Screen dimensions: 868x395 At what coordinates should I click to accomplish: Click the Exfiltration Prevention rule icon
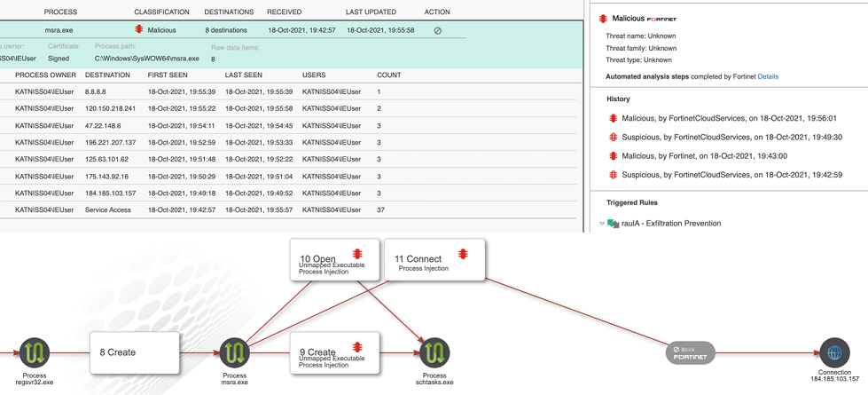tap(613, 224)
